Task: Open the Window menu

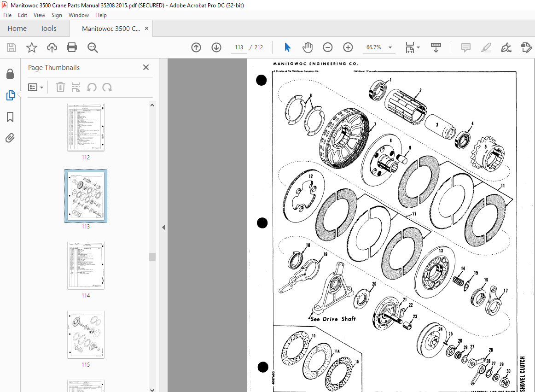Action: point(78,15)
